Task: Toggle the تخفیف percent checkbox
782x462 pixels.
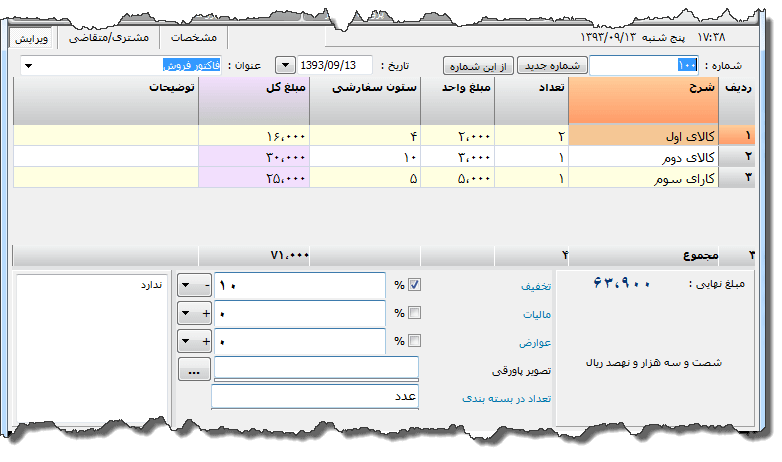Action: [x=415, y=285]
